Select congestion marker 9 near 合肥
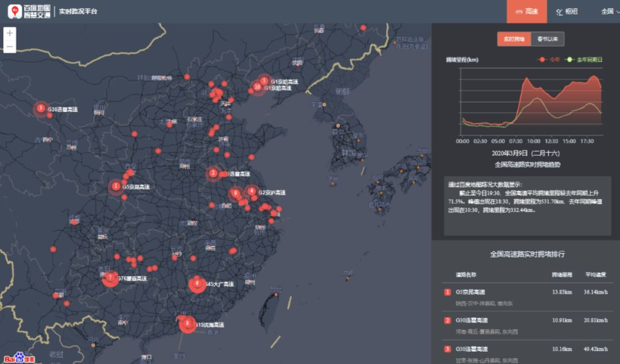Viewport: 620px width, 364px height. click(236, 193)
